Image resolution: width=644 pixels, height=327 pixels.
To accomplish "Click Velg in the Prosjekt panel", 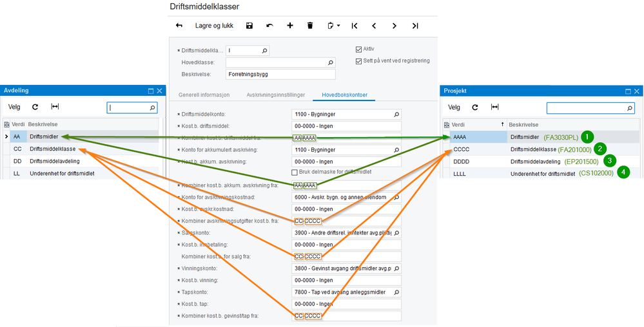I will [x=454, y=107].
